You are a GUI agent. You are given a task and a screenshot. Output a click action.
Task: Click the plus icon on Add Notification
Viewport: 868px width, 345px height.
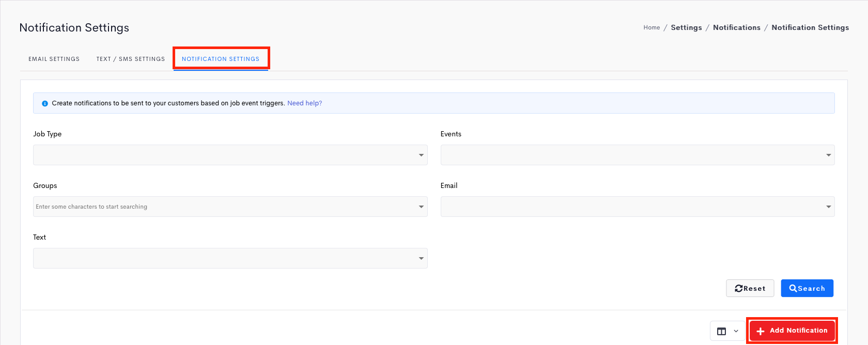[761, 331]
